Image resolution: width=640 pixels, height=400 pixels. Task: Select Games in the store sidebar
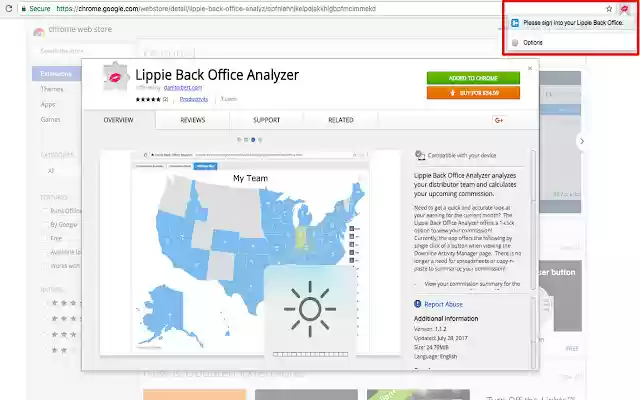50,120
